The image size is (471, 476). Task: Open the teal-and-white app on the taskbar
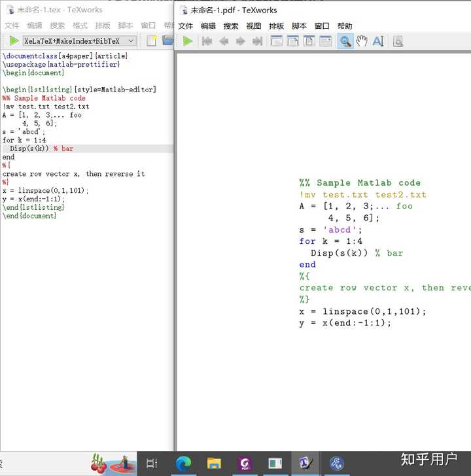pos(275,463)
